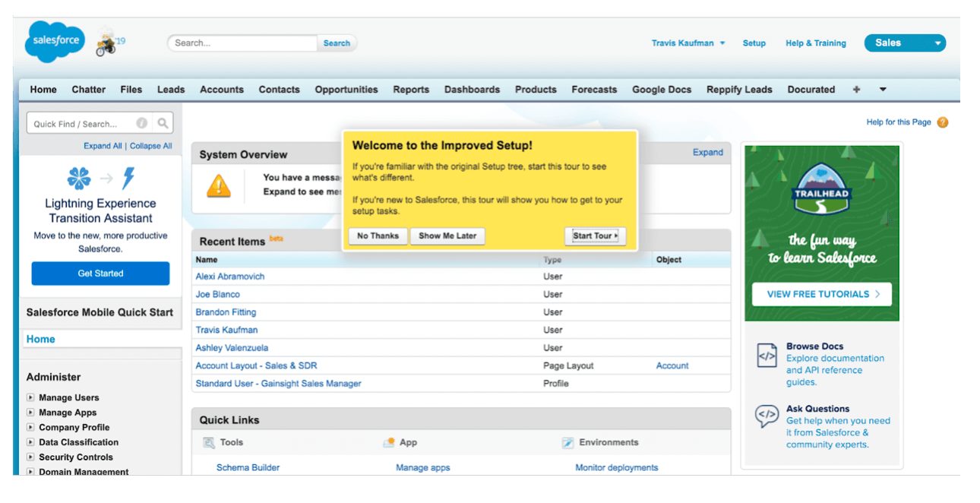Click the Help for this Page link
This screenshot has width=980, height=503.
point(899,122)
